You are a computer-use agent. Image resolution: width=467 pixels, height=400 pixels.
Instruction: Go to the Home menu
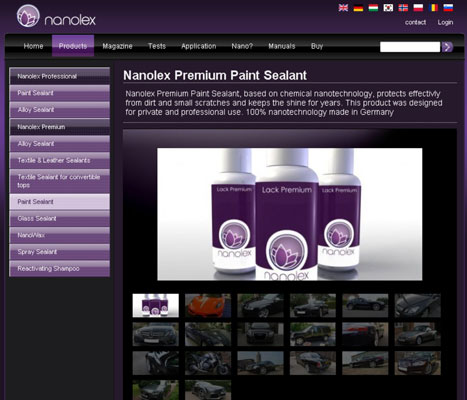33,46
